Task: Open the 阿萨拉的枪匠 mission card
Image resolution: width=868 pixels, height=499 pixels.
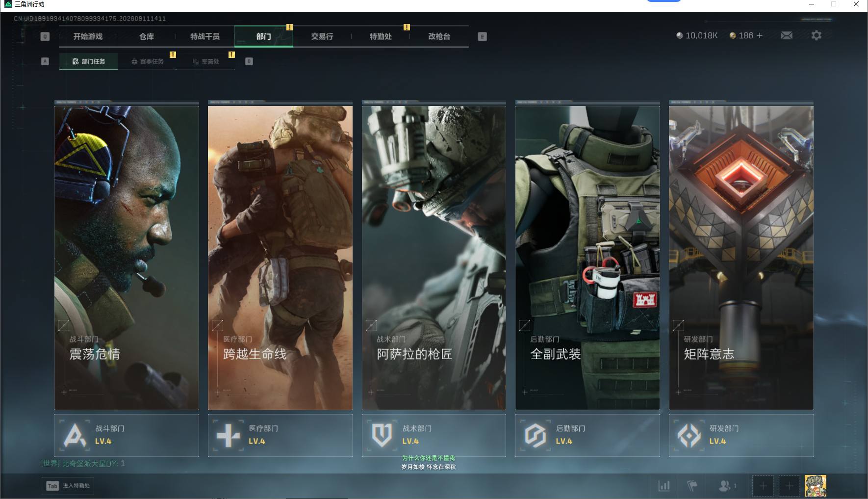Action: tap(434, 258)
